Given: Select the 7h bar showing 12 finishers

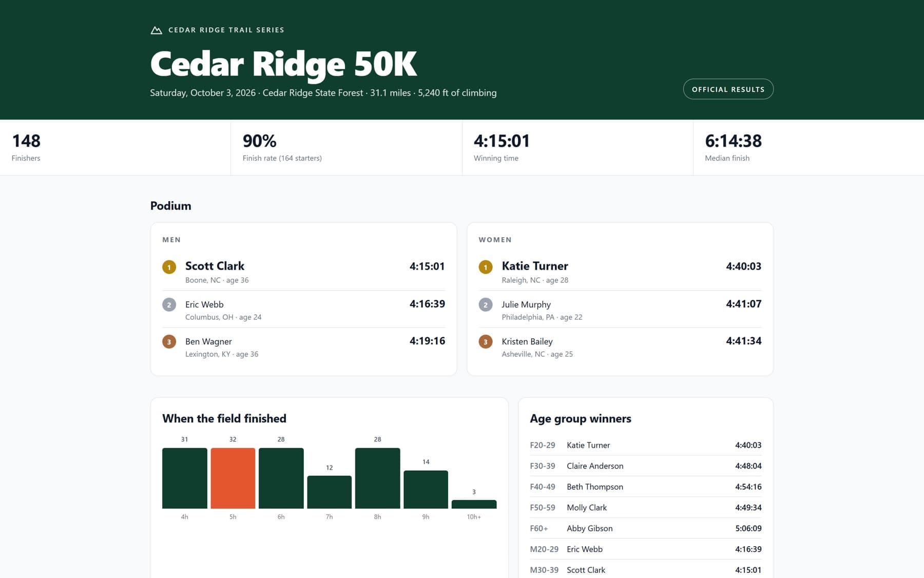Looking at the screenshot, I should [329, 492].
